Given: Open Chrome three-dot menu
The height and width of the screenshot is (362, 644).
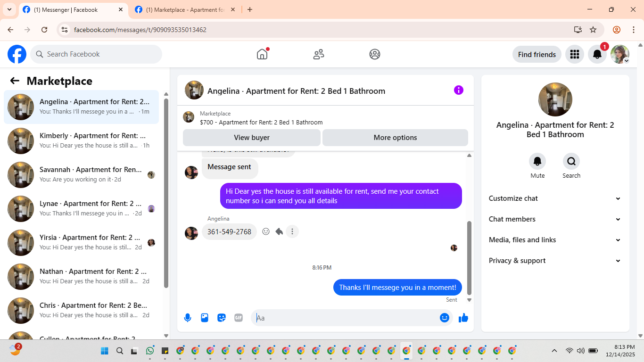Looking at the screenshot, I should pos(634,30).
